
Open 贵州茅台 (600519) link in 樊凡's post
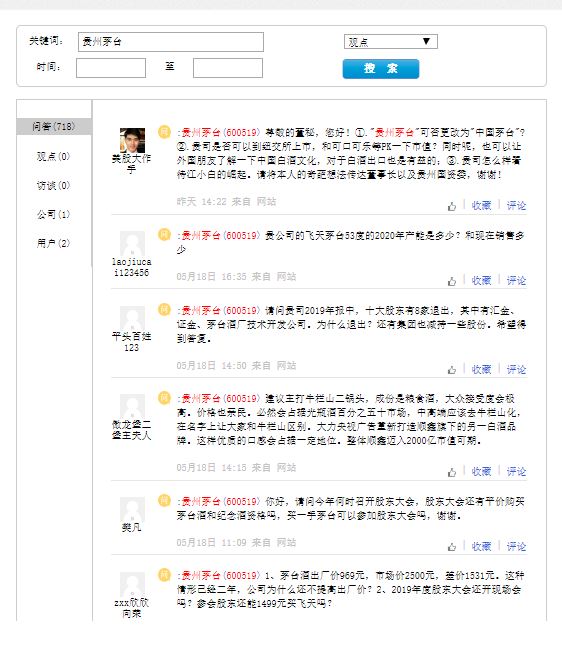[x=220, y=501]
